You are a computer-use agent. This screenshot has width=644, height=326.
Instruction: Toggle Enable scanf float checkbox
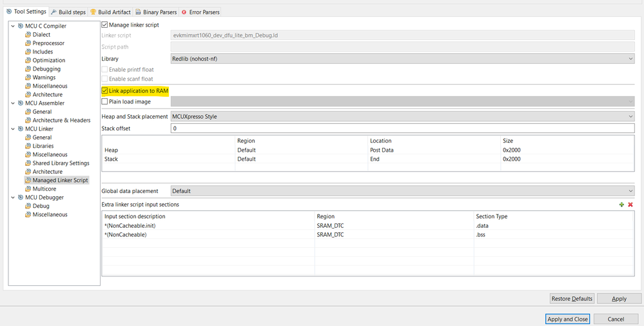104,79
